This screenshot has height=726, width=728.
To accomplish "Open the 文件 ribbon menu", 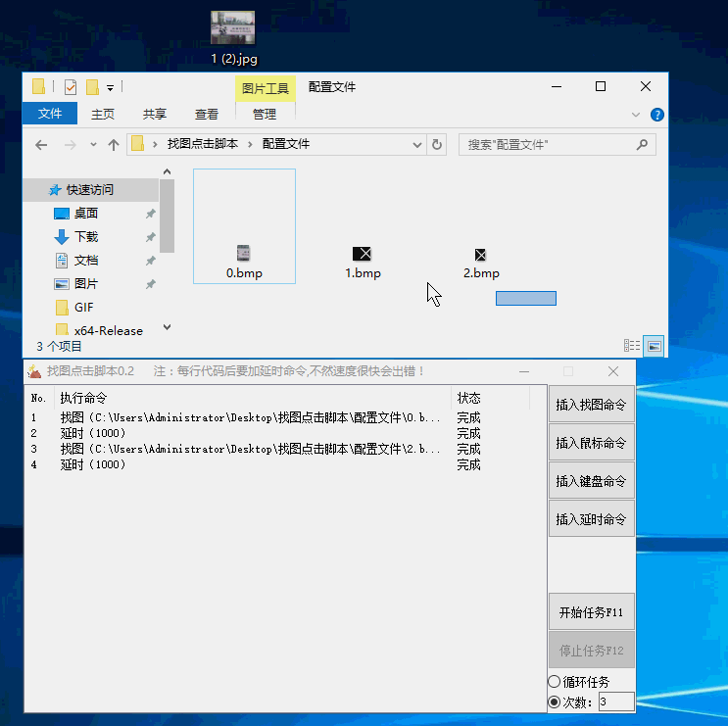I will point(50,114).
